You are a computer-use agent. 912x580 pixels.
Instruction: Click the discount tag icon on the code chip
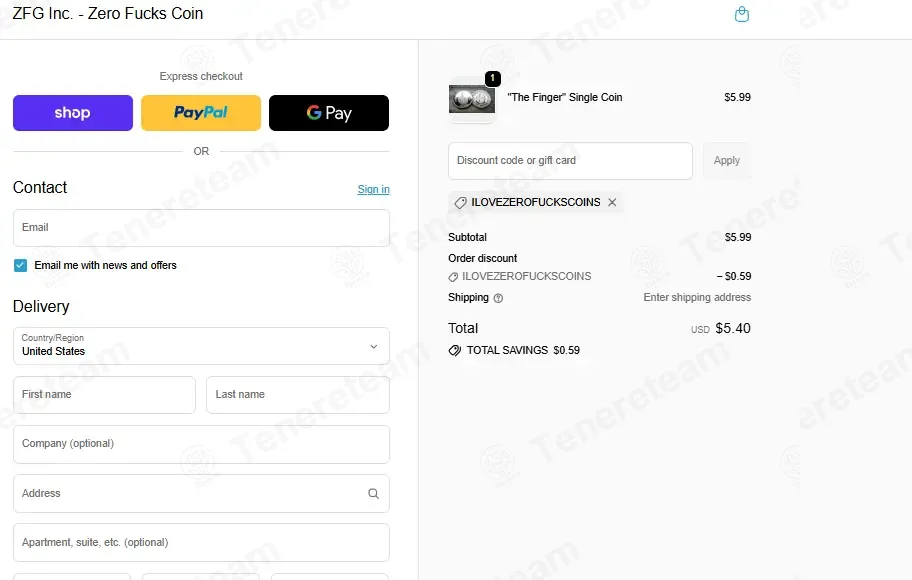pos(460,202)
